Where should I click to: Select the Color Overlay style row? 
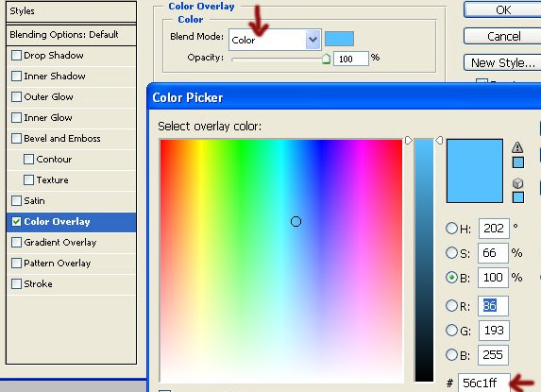tap(71, 222)
